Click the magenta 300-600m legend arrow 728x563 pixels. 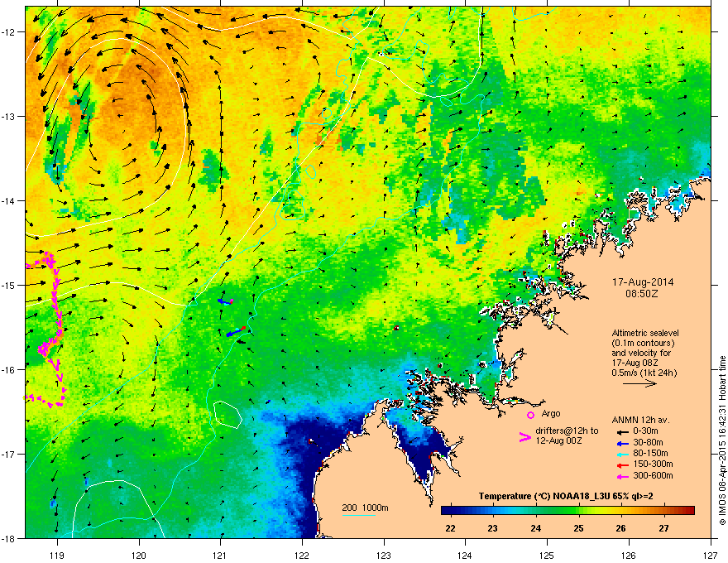[622, 476]
